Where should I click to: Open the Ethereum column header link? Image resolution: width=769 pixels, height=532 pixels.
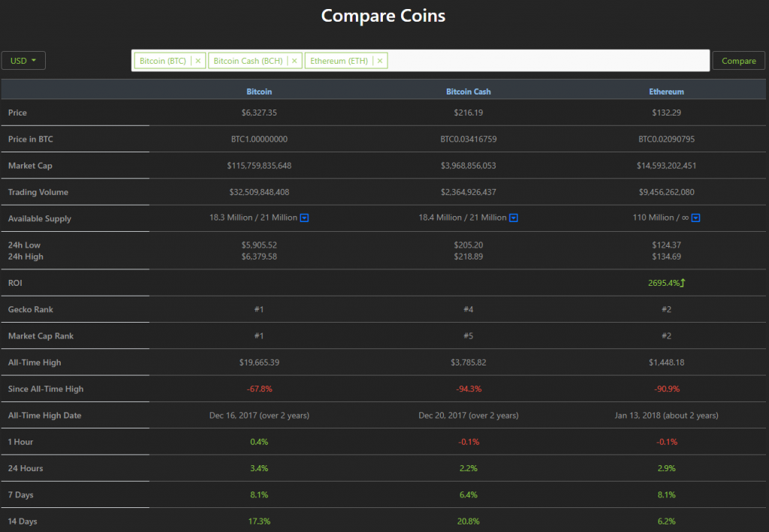(666, 91)
